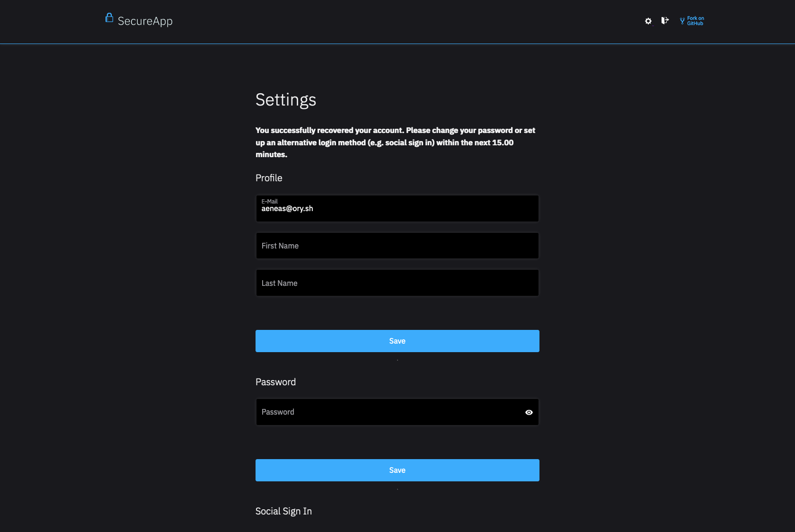Click the Password section heading

pyautogui.click(x=275, y=382)
